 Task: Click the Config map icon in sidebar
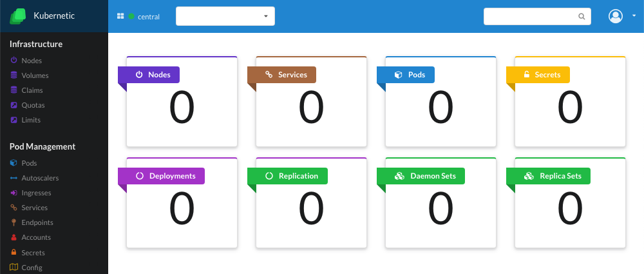tap(14, 267)
